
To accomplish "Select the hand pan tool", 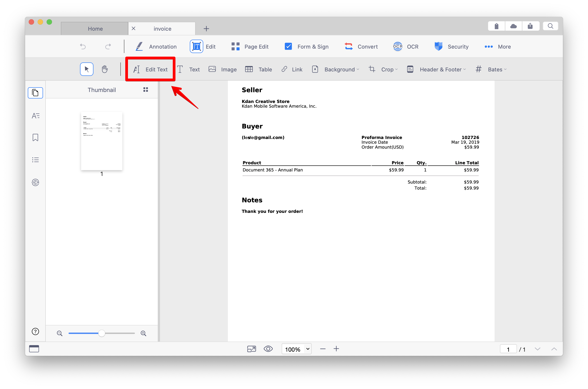I will pyautogui.click(x=105, y=69).
